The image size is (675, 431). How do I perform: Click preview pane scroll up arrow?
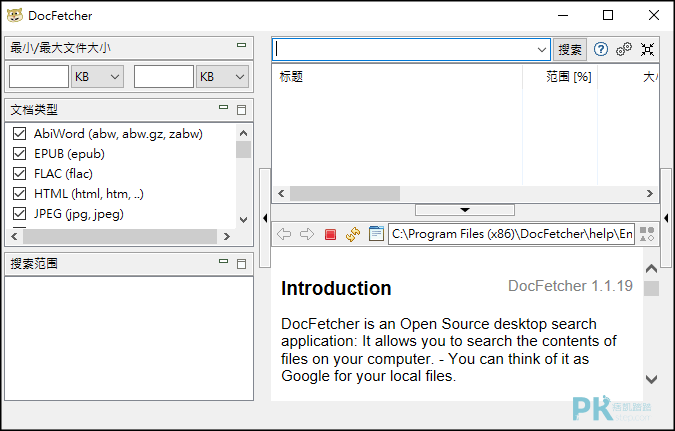point(651,269)
